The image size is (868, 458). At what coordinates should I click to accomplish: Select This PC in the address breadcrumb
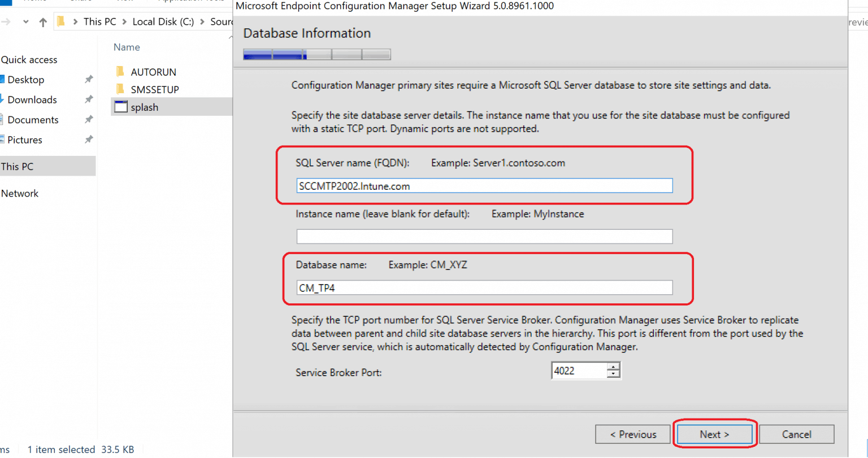coord(100,21)
